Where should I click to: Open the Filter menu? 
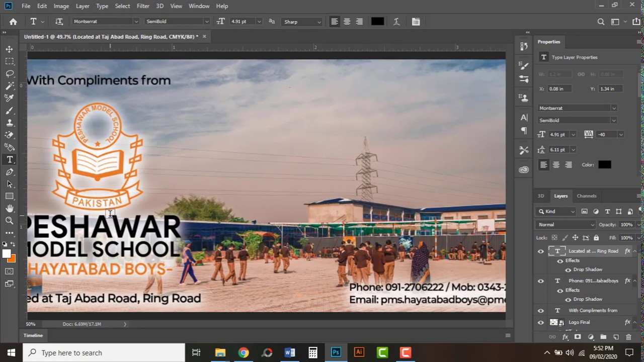(143, 6)
